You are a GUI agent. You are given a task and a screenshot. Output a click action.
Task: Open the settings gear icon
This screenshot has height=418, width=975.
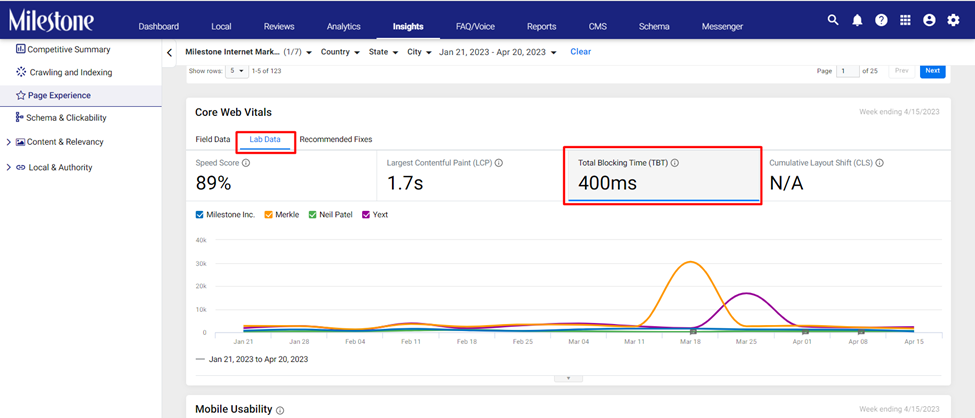[x=953, y=20]
